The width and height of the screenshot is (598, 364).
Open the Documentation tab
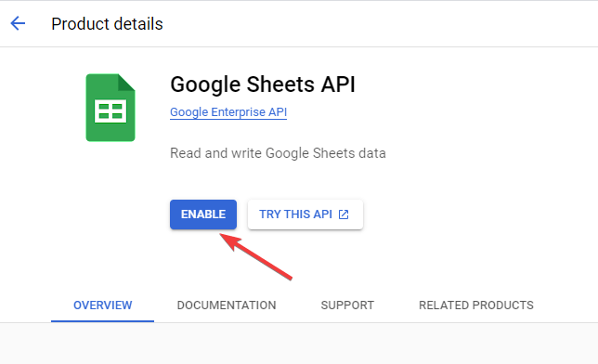[x=227, y=305]
